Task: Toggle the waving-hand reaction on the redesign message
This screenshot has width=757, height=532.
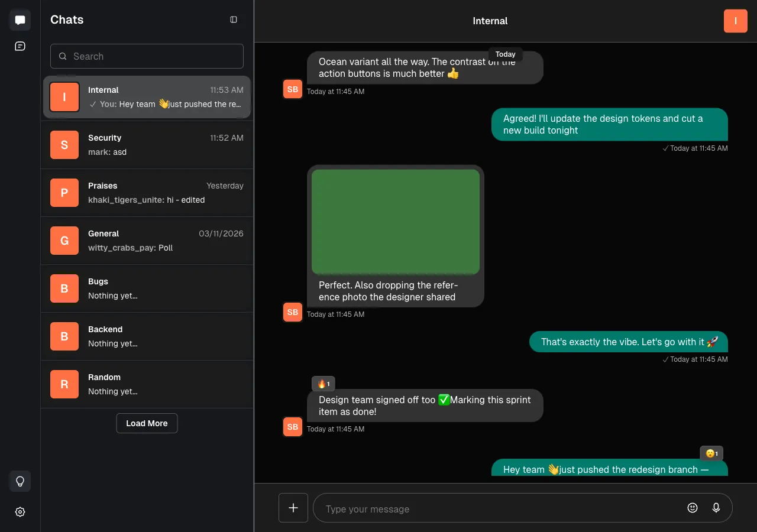Action: pyautogui.click(x=711, y=453)
